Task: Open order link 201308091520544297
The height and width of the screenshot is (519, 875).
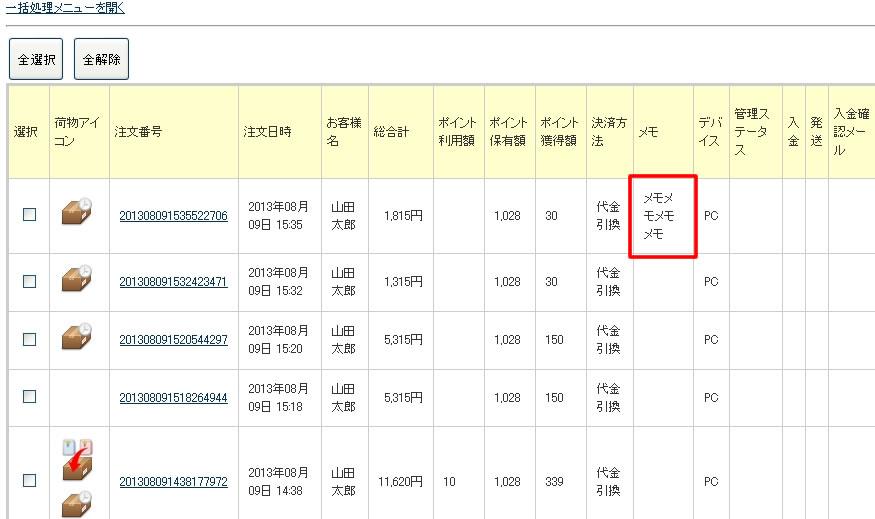Action: [173, 340]
